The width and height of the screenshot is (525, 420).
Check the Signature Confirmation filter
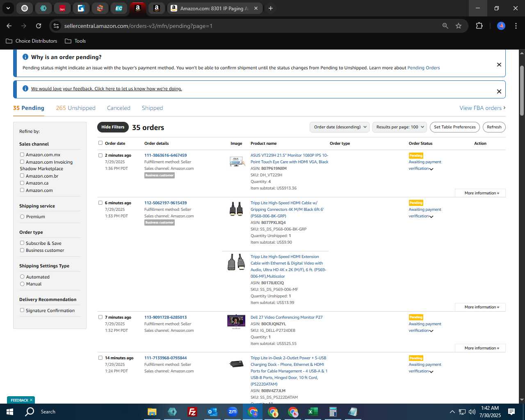[x=22, y=310]
